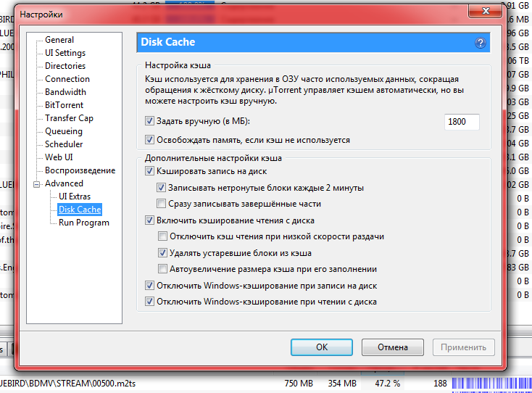Image resolution: width=532 pixels, height=393 pixels.
Task: Open UI Settings in the tree
Action: click(65, 53)
